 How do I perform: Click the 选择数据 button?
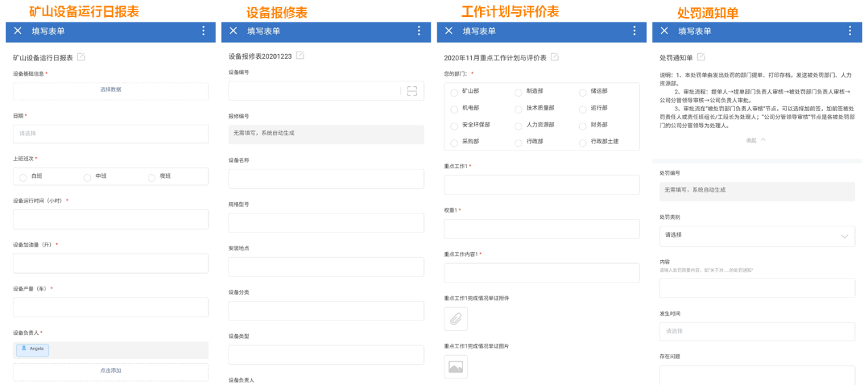click(x=111, y=90)
